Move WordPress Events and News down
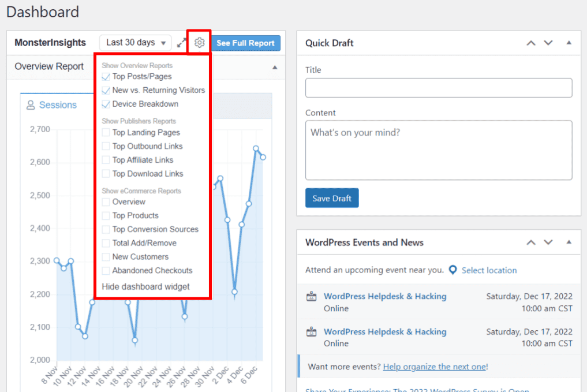The image size is (587, 392). coord(548,242)
